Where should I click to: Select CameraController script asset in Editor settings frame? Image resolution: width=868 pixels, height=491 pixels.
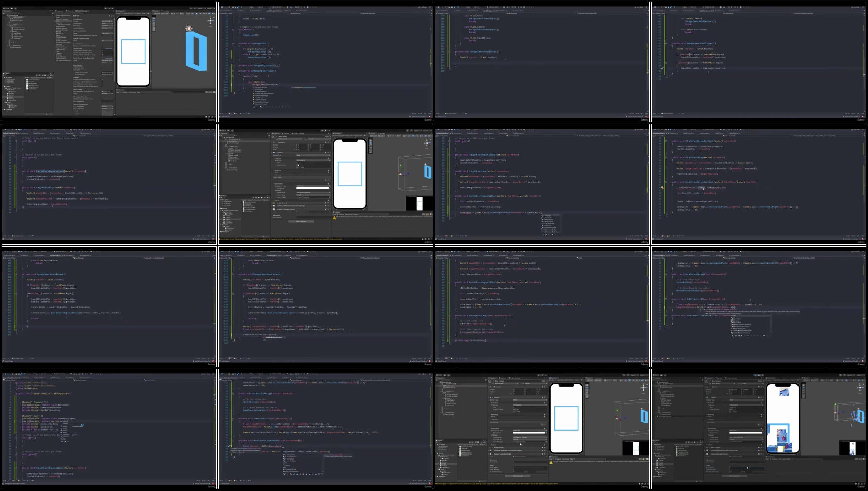33,80
